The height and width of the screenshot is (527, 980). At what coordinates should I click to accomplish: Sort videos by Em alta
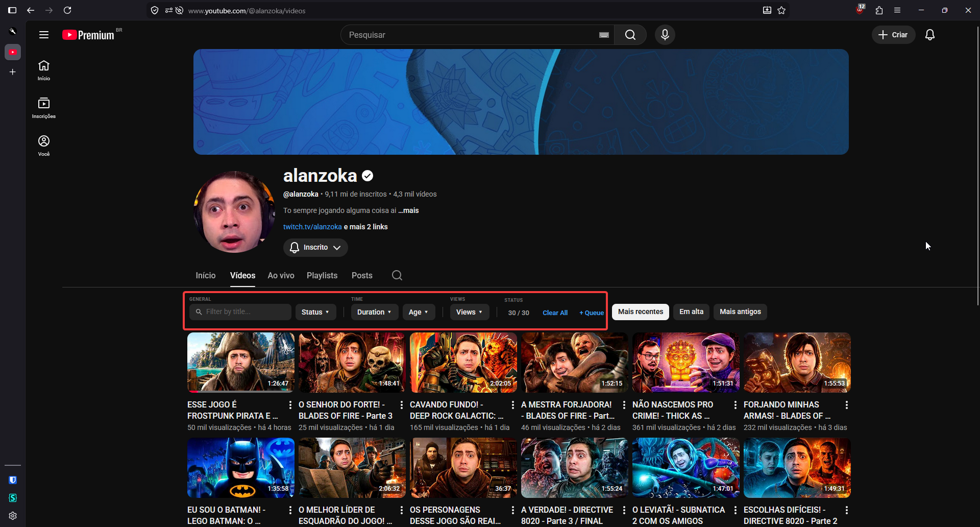691,312
